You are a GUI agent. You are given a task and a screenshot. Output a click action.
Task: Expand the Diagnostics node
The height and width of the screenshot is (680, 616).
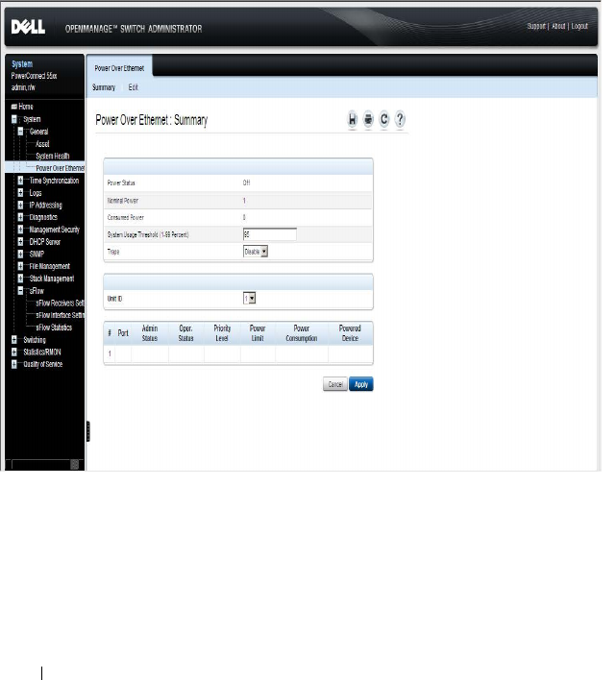click(20, 217)
